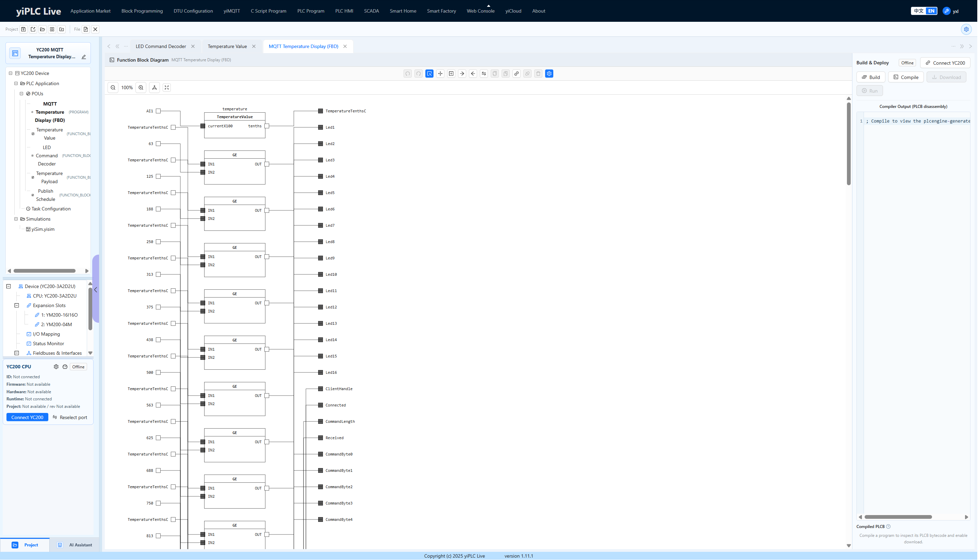The image size is (980, 560).
Task: Collapse the POUs node
Action: pos(21,94)
